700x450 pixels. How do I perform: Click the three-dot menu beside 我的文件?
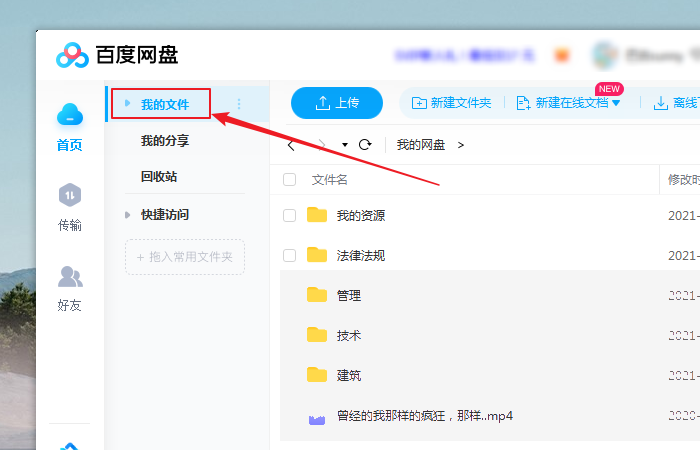pyautogui.click(x=239, y=104)
